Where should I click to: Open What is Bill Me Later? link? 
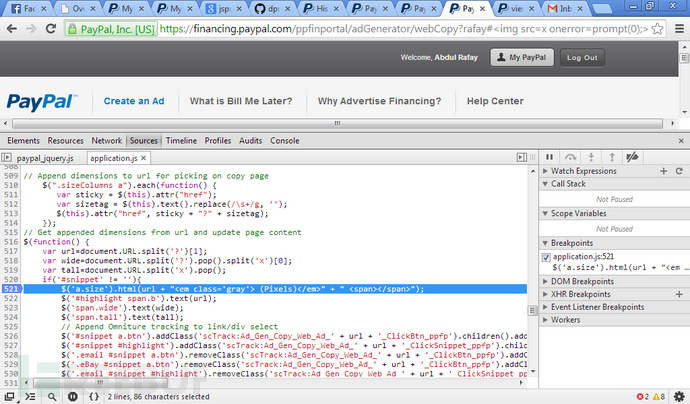point(241,101)
